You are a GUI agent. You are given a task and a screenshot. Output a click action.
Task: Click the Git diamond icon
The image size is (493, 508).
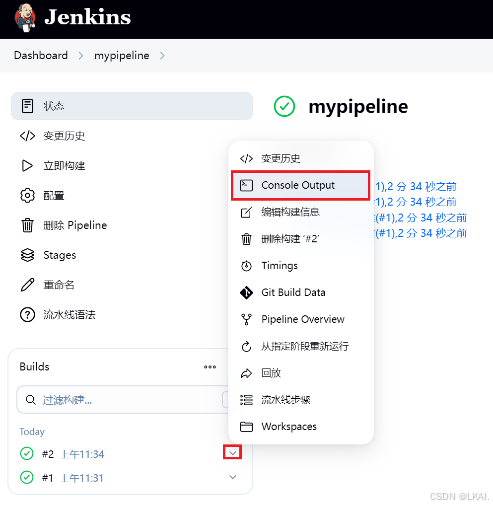tap(246, 293)
